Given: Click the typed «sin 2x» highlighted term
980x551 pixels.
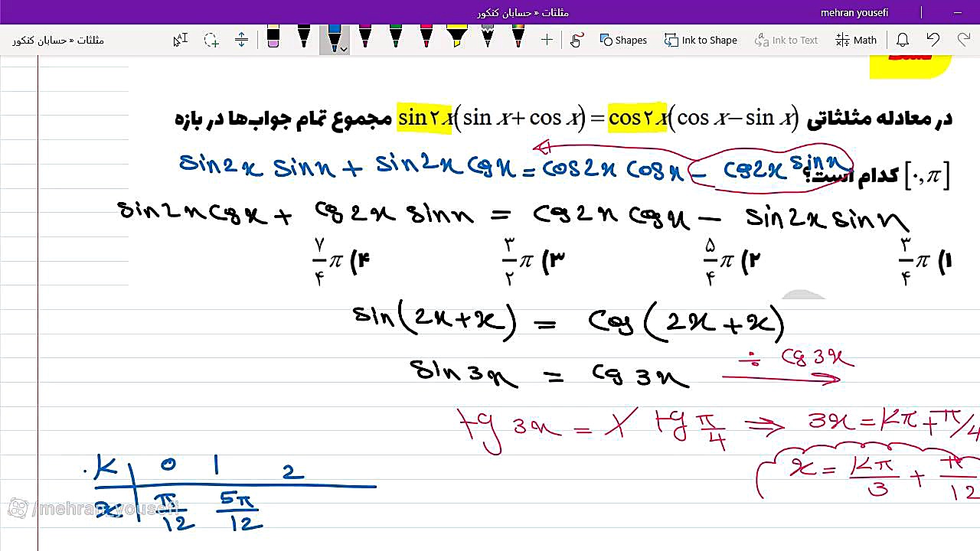Looking at the screenshot, I should pyautogui.click(x=425, y=118).
